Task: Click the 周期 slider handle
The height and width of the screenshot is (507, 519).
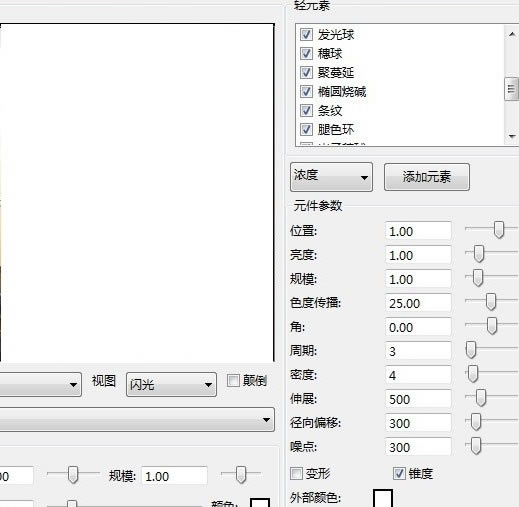Action: pyautogui.click(x=471, y=350)
